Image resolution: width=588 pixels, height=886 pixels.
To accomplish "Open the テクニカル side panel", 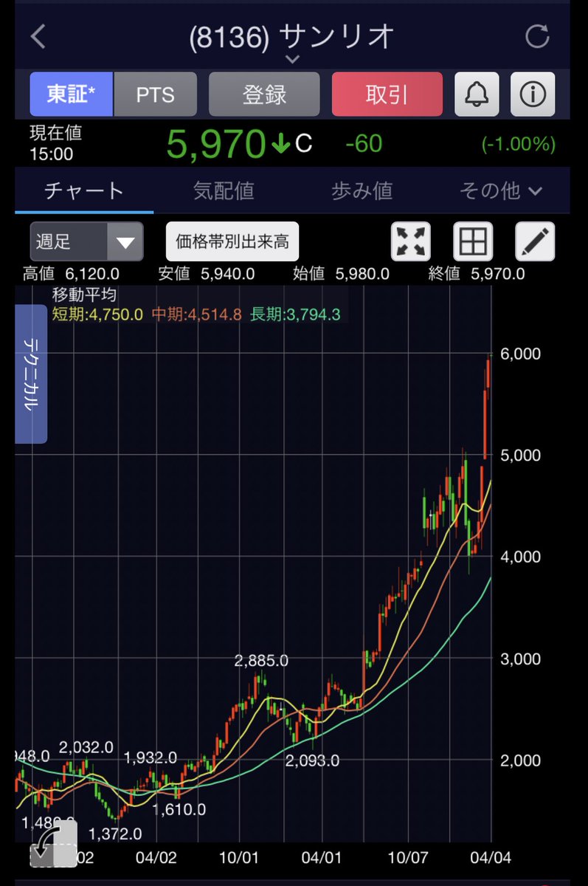I will (31, 374).
